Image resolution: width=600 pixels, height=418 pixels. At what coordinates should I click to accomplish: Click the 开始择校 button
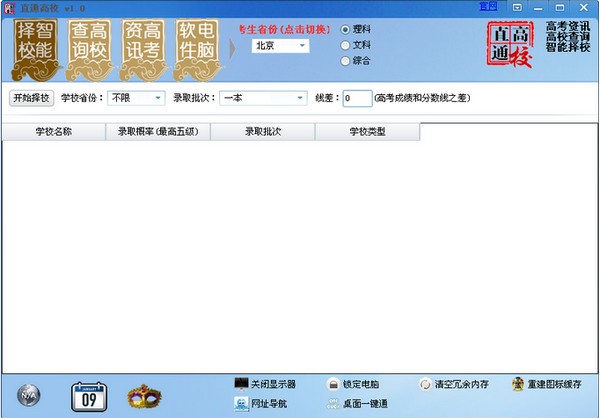[x=31, y=98]
